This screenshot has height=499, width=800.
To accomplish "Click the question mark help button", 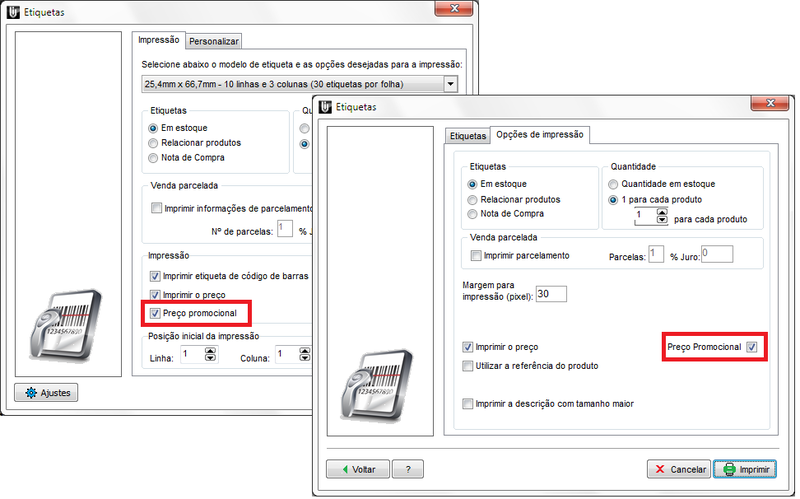I will pyautogui.click(x=408, y=468).
